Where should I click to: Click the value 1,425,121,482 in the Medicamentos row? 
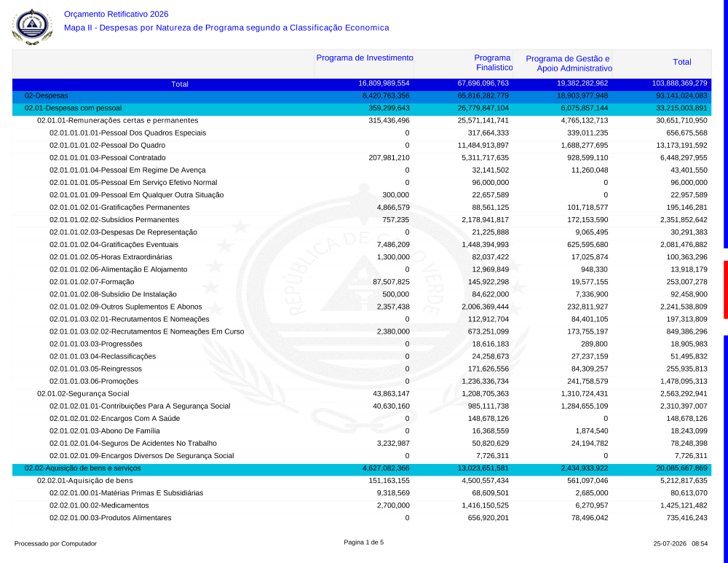[x=684, y=505]
